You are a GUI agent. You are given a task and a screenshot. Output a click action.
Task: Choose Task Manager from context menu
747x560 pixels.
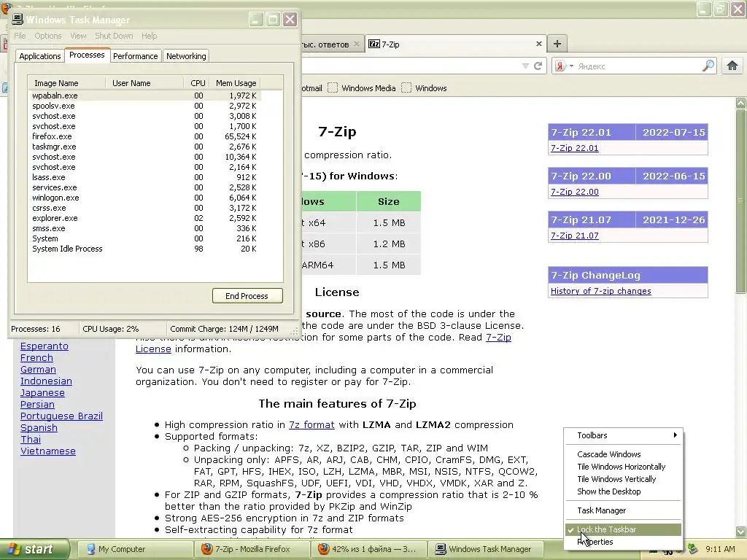pos(623,510)
